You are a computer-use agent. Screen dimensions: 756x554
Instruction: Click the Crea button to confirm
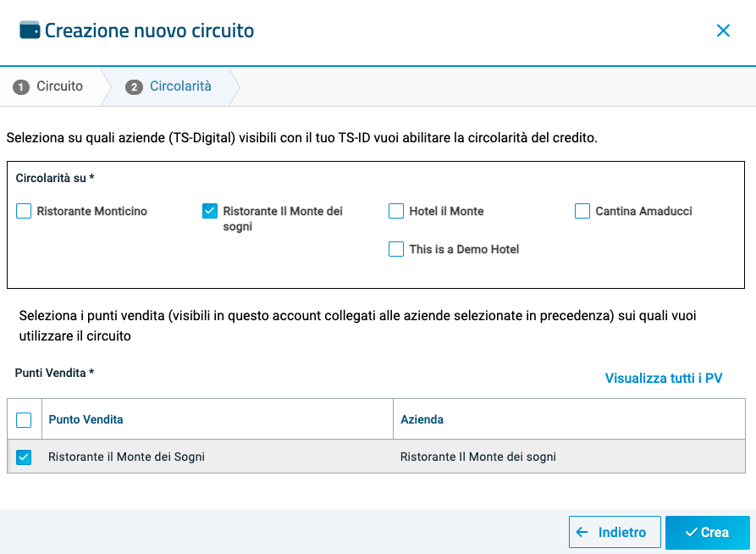707,533
